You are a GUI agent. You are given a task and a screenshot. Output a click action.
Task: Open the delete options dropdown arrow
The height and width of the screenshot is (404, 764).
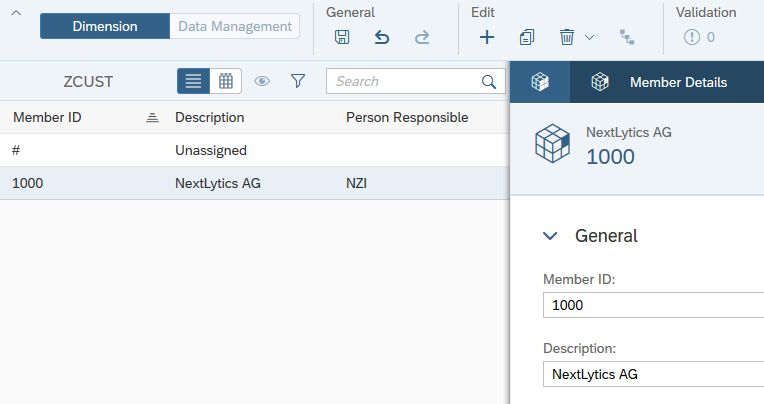point(590,38)
